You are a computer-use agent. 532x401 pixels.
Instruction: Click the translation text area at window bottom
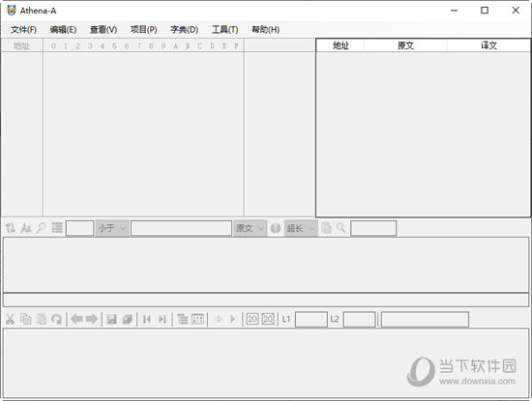tap(266, 363)
